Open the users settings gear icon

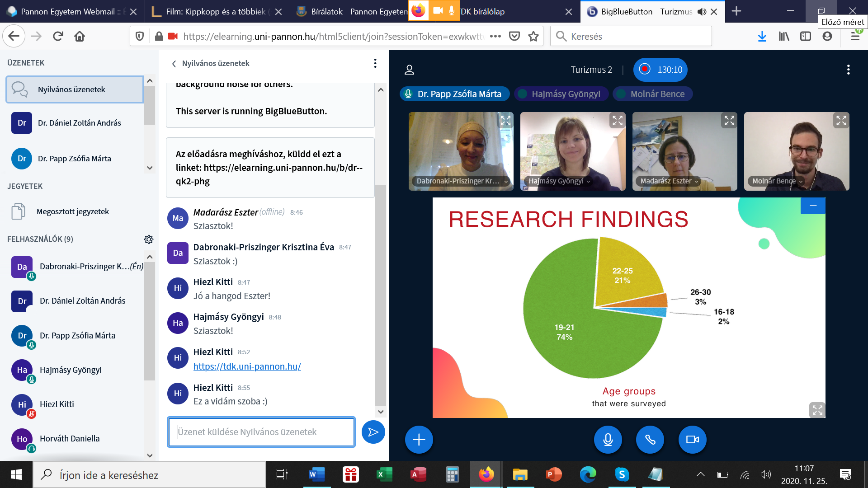pos(149,239)
